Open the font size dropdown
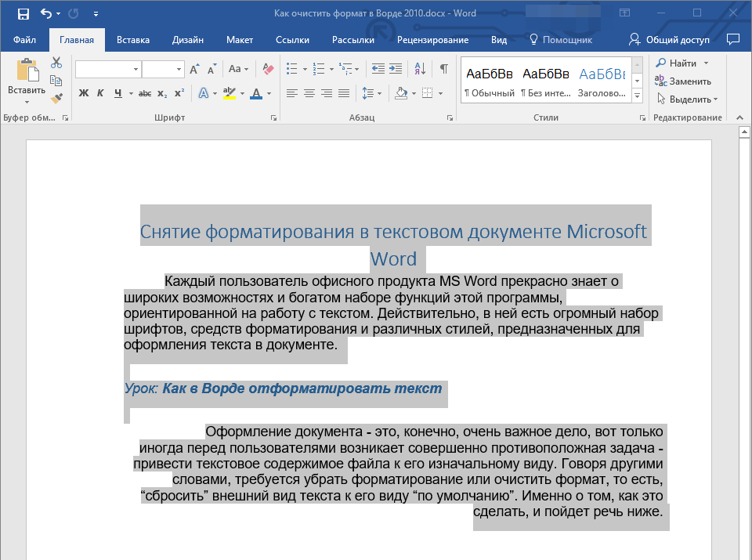 179,70
